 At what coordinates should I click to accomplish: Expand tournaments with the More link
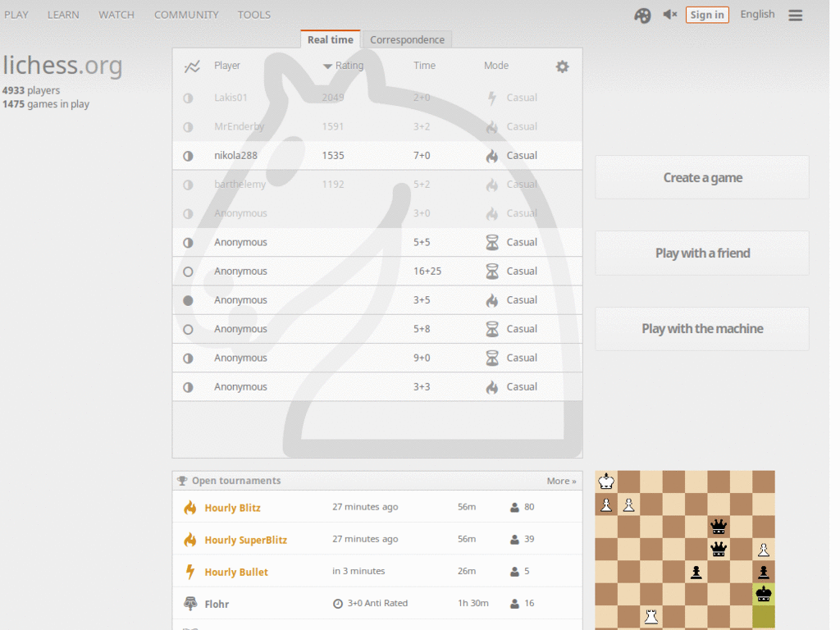pos(560,480)
